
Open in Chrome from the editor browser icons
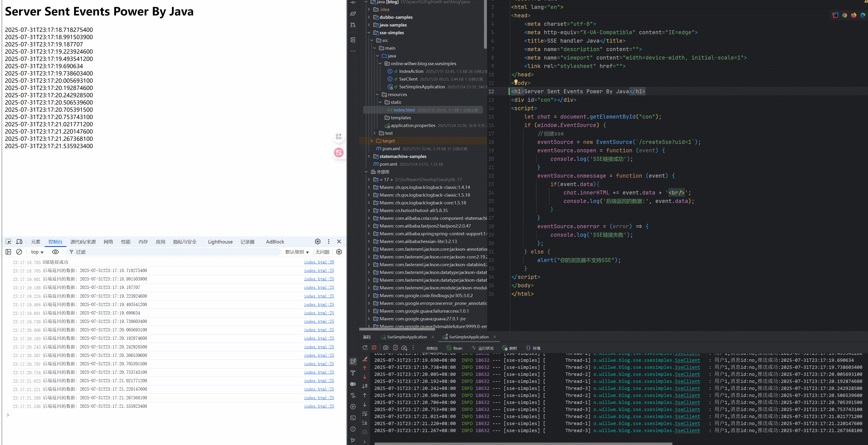844,15
